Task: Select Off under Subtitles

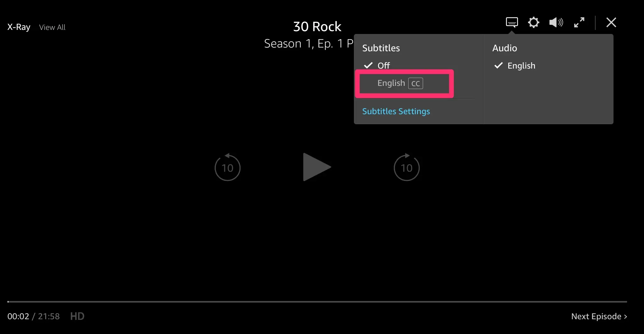Action: 383,65
